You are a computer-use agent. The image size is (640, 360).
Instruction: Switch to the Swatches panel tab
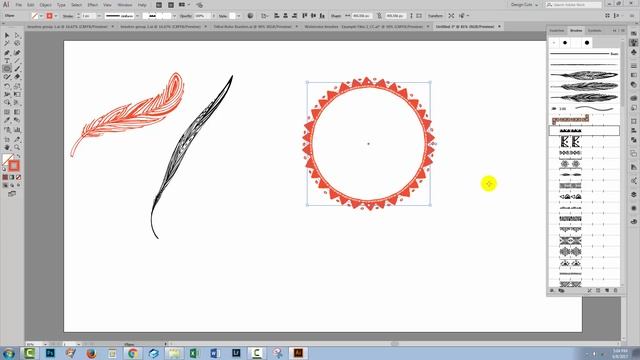(557, 31)
